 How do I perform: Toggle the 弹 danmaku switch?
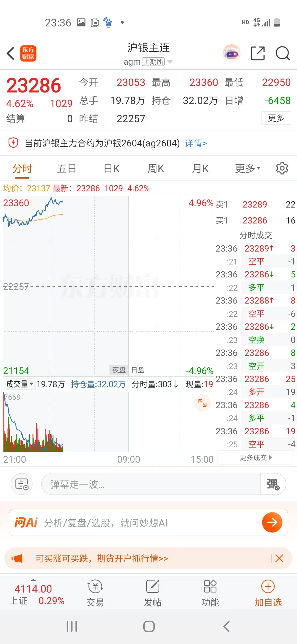(x=273, y=484)
